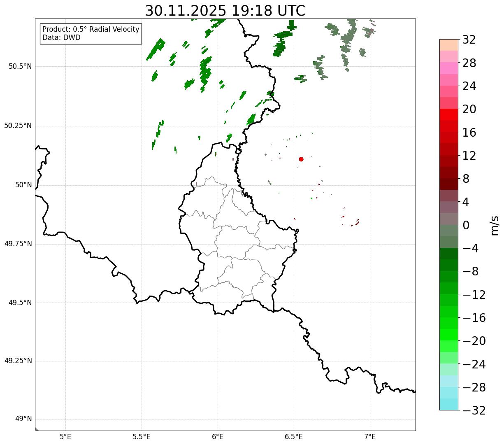Click the colorbar tick label 28
This screenshot has width=504, height=445.
click(469, 63)
